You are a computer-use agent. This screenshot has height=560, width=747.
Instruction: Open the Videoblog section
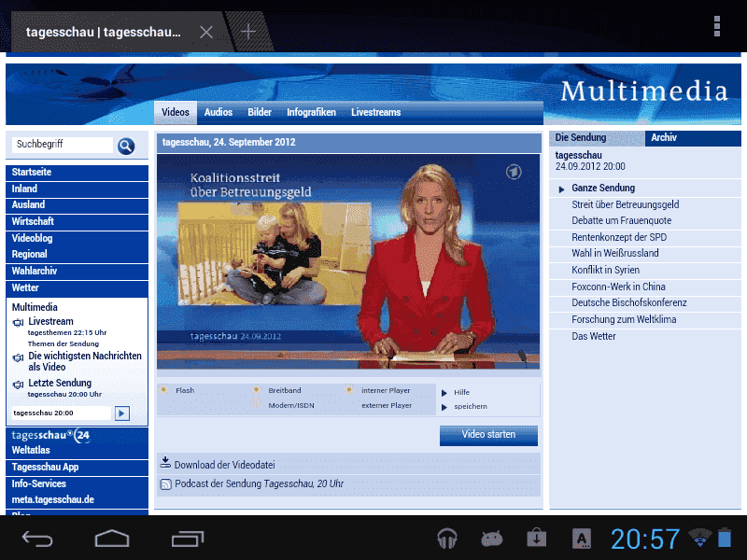coord(77,239)
